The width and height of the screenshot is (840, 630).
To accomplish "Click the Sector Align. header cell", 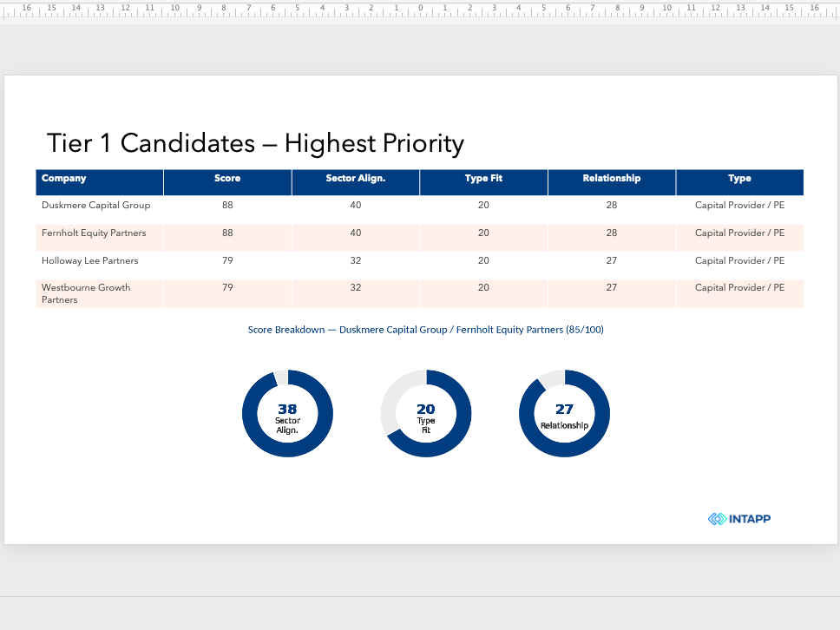I will pos(356,183).
